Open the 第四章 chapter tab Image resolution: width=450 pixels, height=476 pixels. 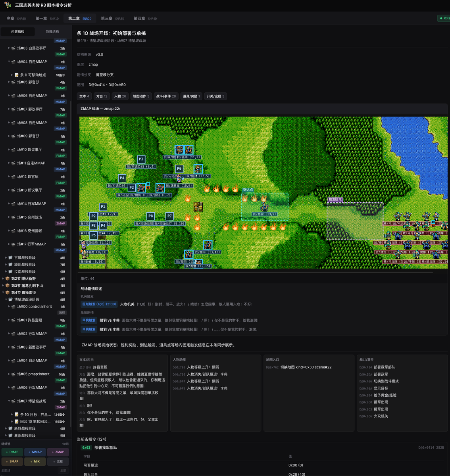click(145, 18)
